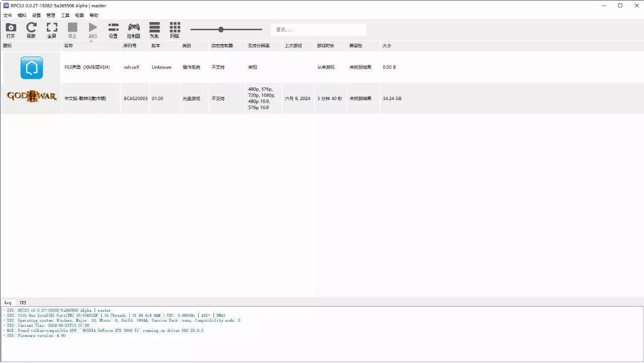
Task: Open the 视图 (View) menu
Action: click(x=79, y=16)
